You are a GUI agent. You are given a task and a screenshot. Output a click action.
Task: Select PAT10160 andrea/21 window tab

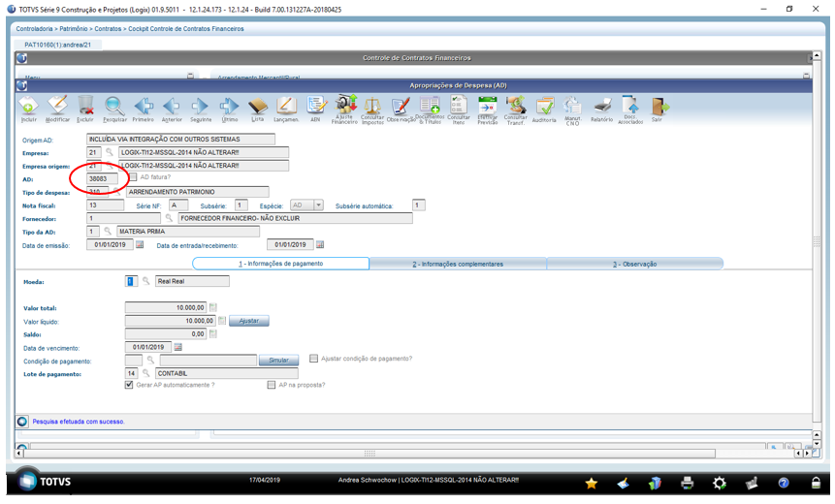pyautogui.click(x=57, y=45)
